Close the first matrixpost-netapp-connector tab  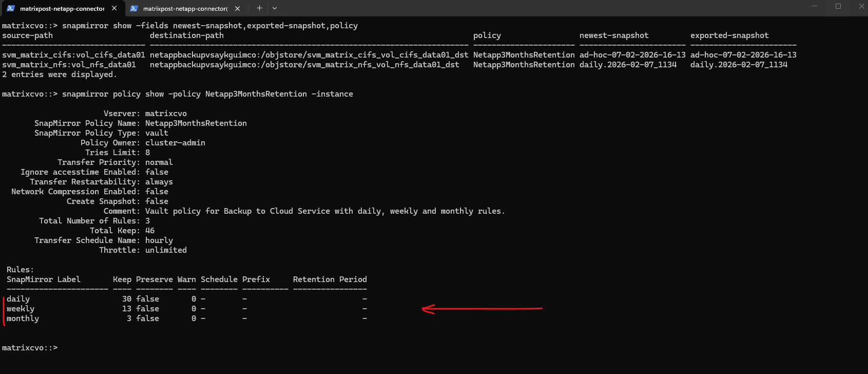point(114,8)
